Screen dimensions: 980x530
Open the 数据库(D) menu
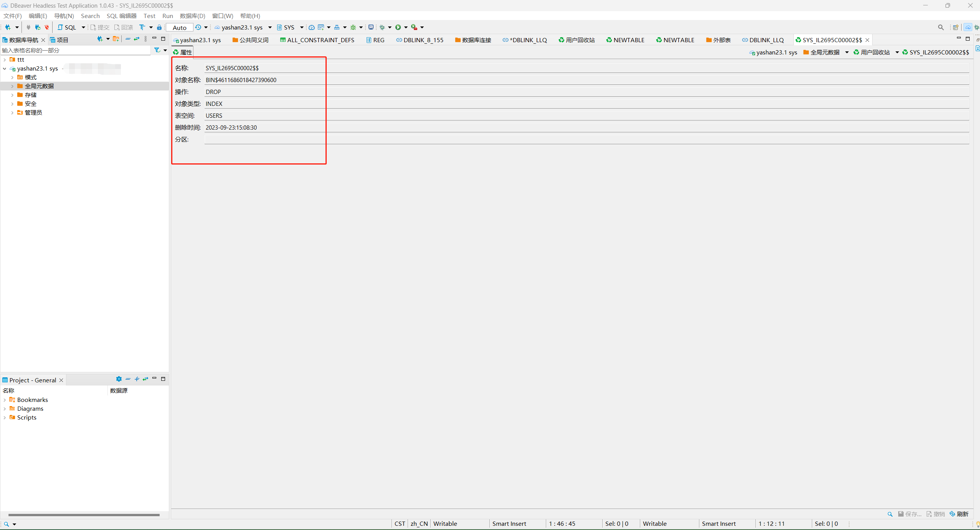pyautogui.click(x=192, y=16)
